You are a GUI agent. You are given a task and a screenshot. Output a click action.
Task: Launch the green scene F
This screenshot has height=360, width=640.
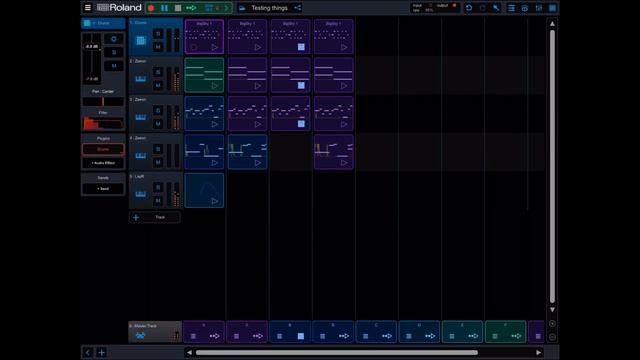pyautogui.click(x=516, y=336)
